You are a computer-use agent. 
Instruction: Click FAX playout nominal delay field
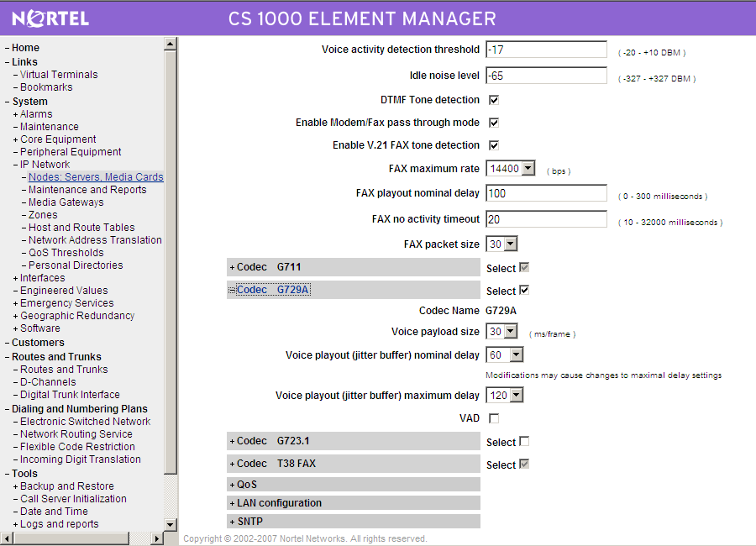click(546, 193)
